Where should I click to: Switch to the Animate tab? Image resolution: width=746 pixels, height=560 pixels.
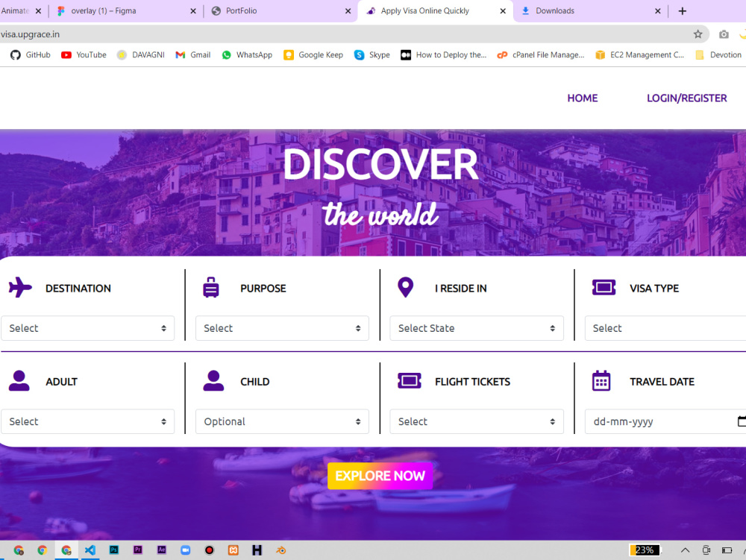(15, 10)
